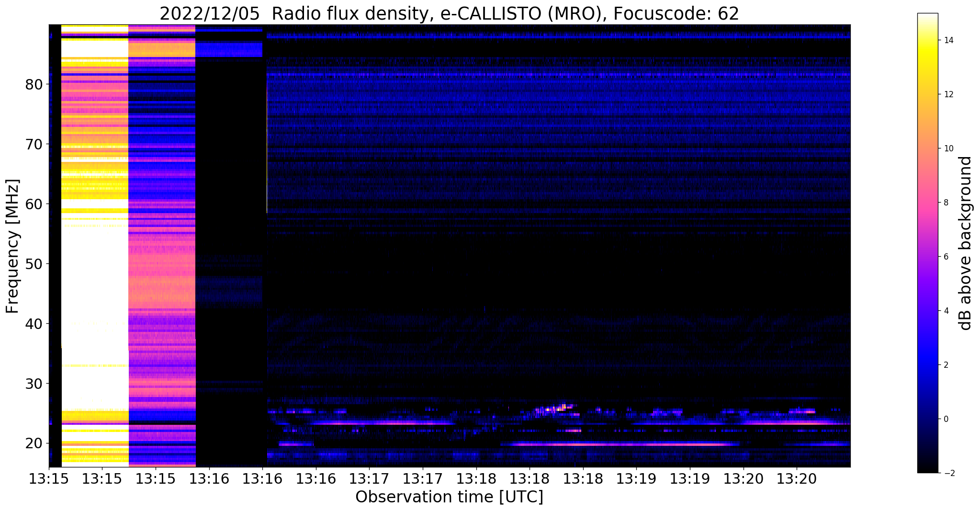The width and height of the screenshot is (980, 511).
Task: Click the 80 tick on the frequency axis
Action: [x=34, y=85]
